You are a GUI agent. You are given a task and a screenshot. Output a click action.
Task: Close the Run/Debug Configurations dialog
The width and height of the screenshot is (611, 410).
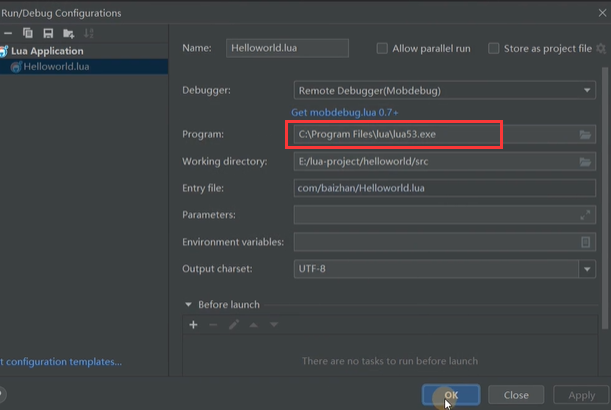click(x=602, y=13)
